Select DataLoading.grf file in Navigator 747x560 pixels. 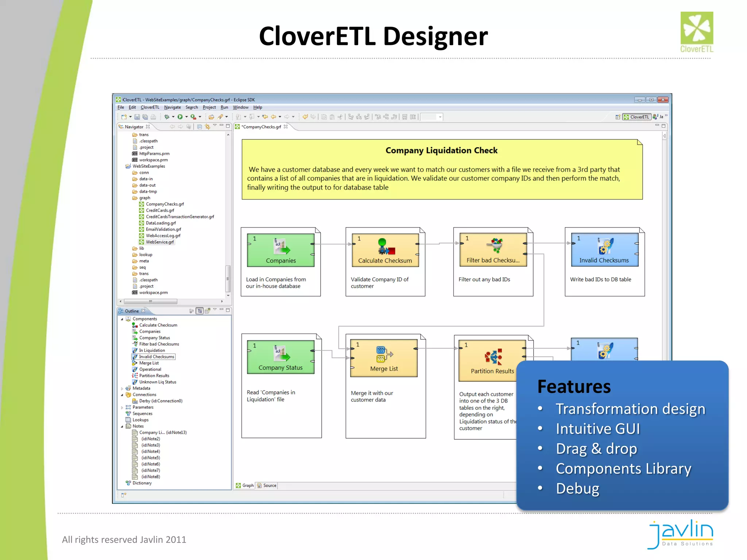[160, 223]
